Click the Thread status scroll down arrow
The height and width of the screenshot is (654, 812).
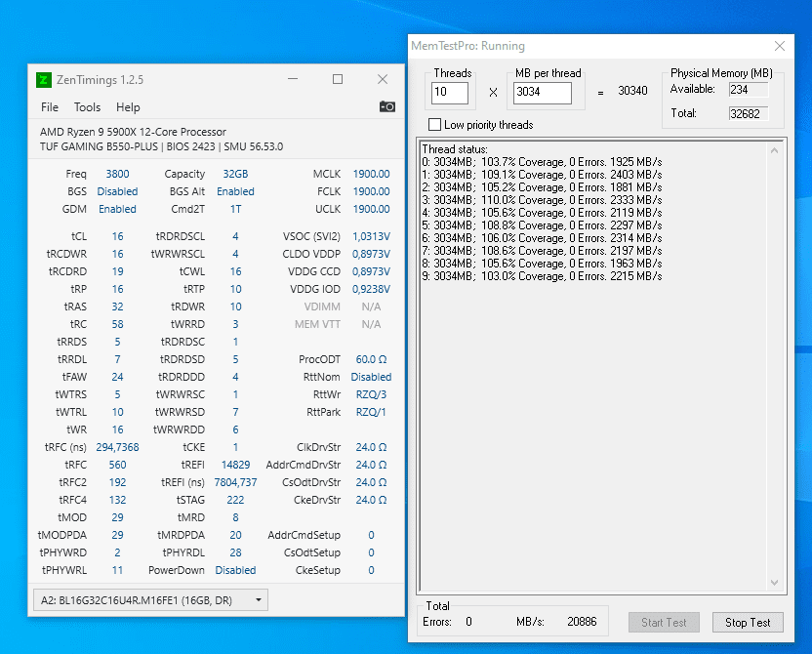tap(774, 582)
